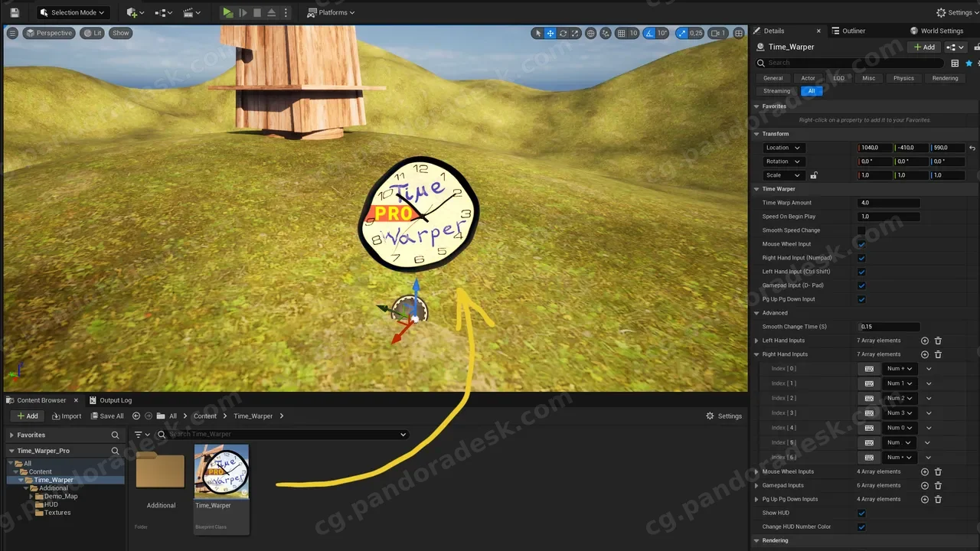The width and height of the screenshot is (980, 551).
Task: Switch to the Outliner tab
Action: (x=848, y=31)
